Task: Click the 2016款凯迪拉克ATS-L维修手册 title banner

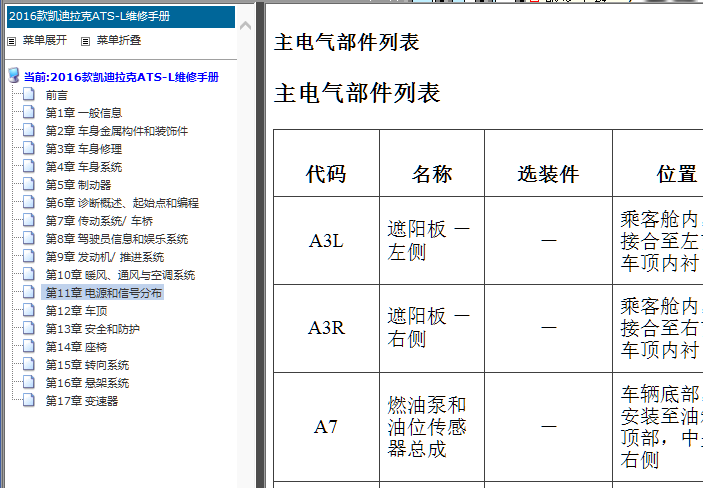Action: point(121,17)
